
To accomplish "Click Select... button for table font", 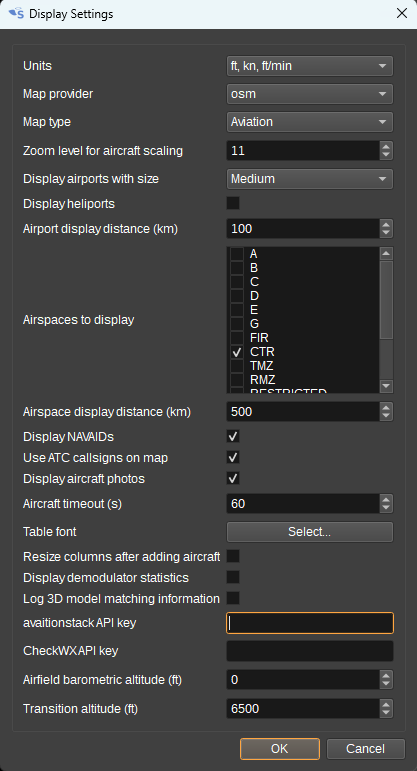I will [310, 532].
